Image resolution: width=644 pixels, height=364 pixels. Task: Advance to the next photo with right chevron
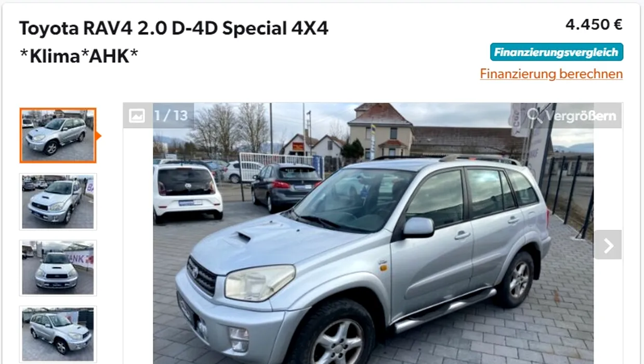[x=608, y=245]
